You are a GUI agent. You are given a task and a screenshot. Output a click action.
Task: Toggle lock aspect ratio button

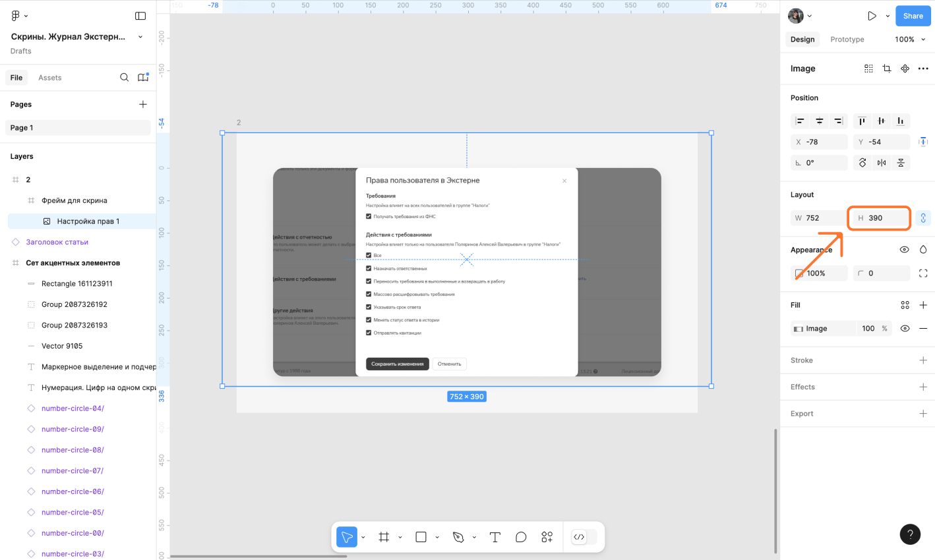pos(923,218)
